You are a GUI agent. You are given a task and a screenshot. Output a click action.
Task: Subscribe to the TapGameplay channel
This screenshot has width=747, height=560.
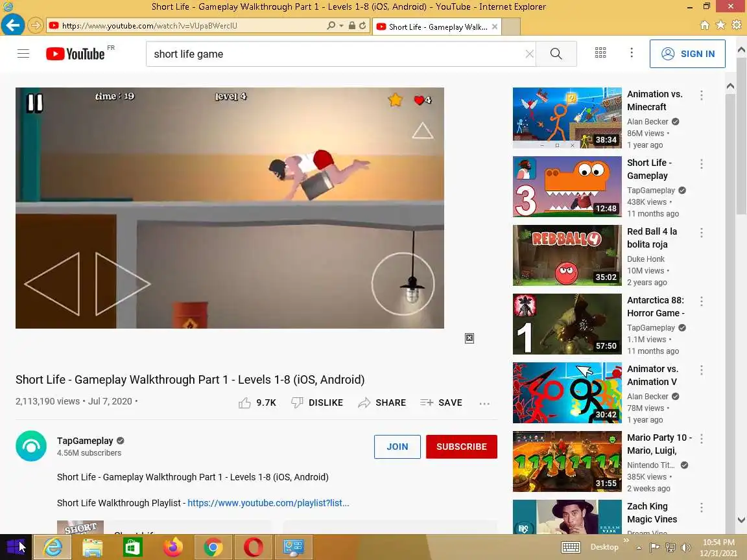pos(461,447)
